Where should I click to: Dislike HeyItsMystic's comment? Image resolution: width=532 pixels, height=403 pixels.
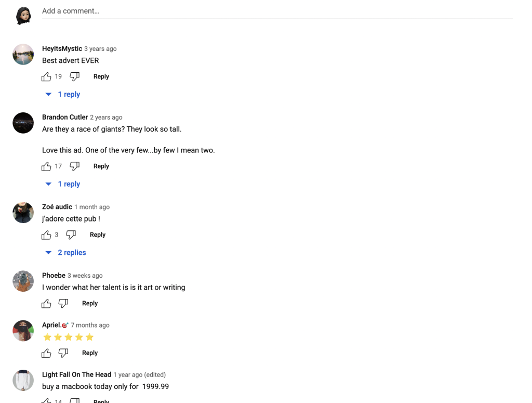pos(75,77)
